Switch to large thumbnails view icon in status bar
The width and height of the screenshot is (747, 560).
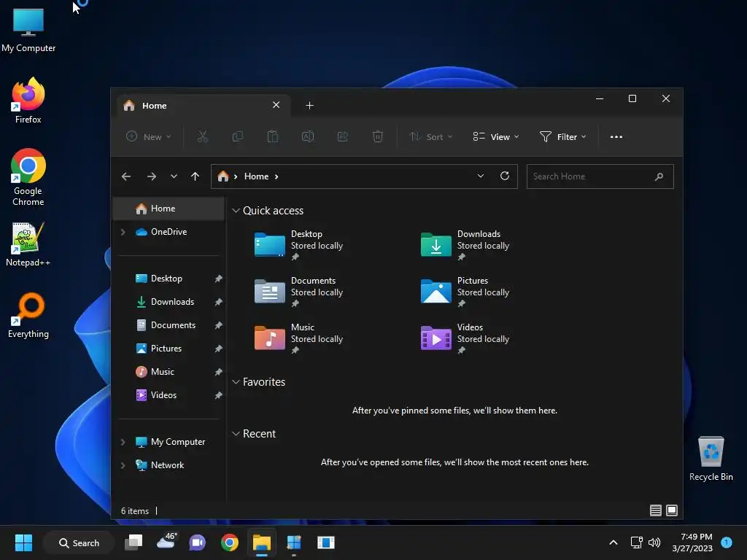coord(672,510)
